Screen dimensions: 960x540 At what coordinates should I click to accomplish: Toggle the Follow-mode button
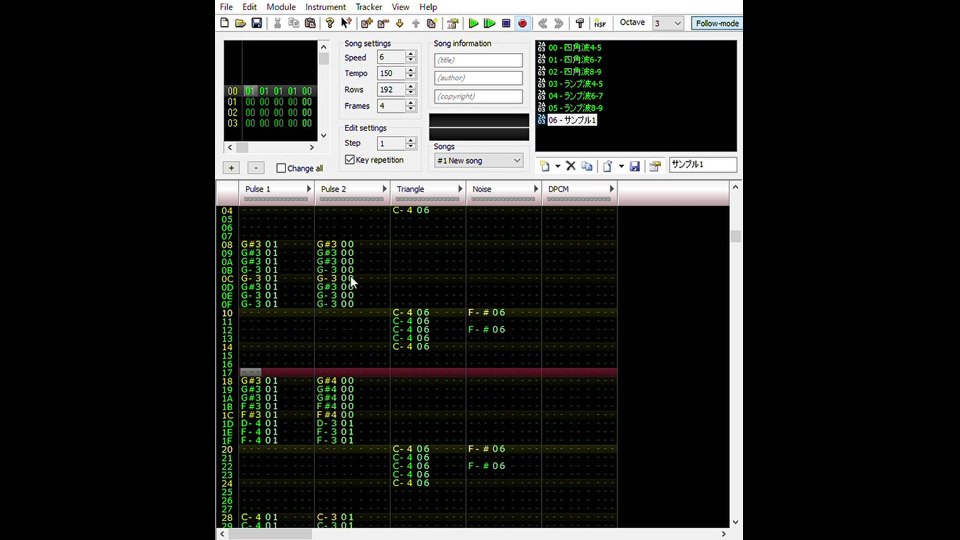717,23
